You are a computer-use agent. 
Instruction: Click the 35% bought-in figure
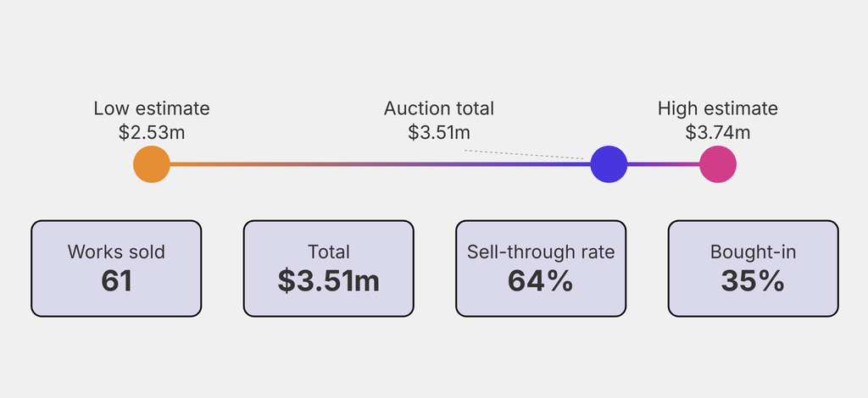(x=753, y=282)
